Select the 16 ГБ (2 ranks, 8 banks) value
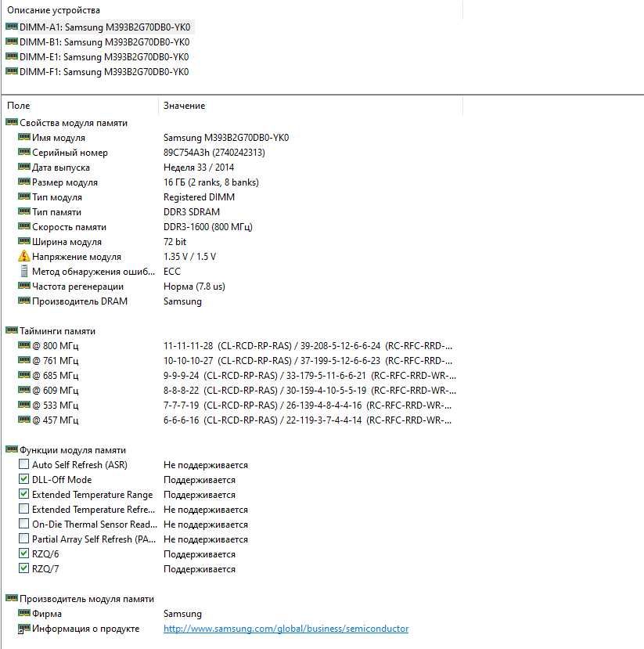644x649 pixels. click(211, 182)
